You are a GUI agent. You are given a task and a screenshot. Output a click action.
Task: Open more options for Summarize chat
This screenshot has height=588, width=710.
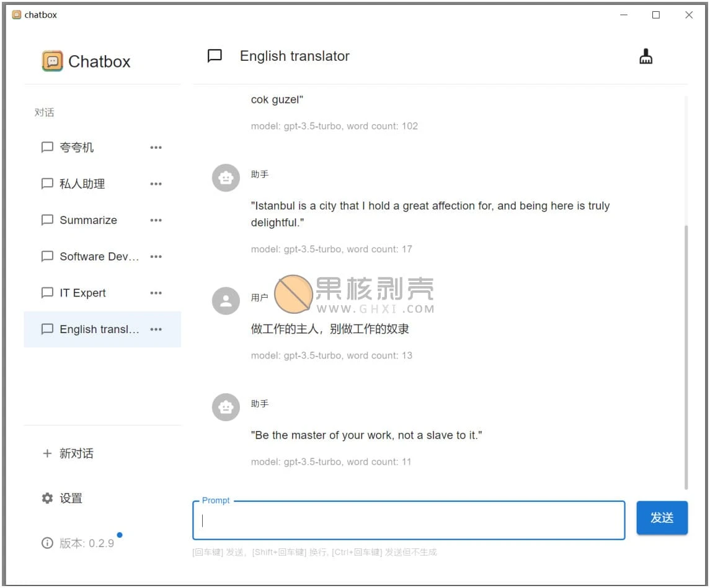coord(156,220)
